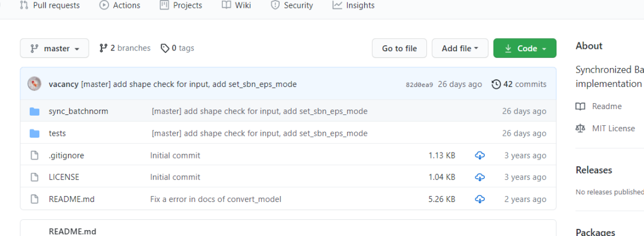The image size is (644, 236).
Task: Open the Actions tab
Action: pyautogui.click(x=119, y=5)
